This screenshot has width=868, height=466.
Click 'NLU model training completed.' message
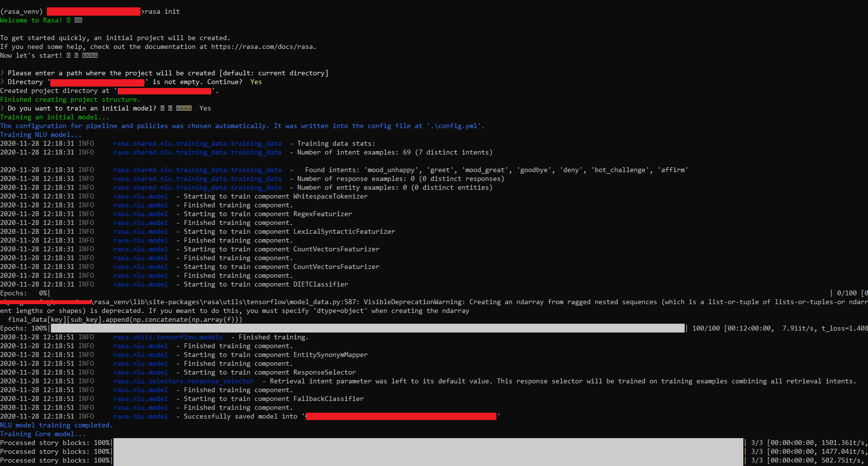click(x=56, y=425)
